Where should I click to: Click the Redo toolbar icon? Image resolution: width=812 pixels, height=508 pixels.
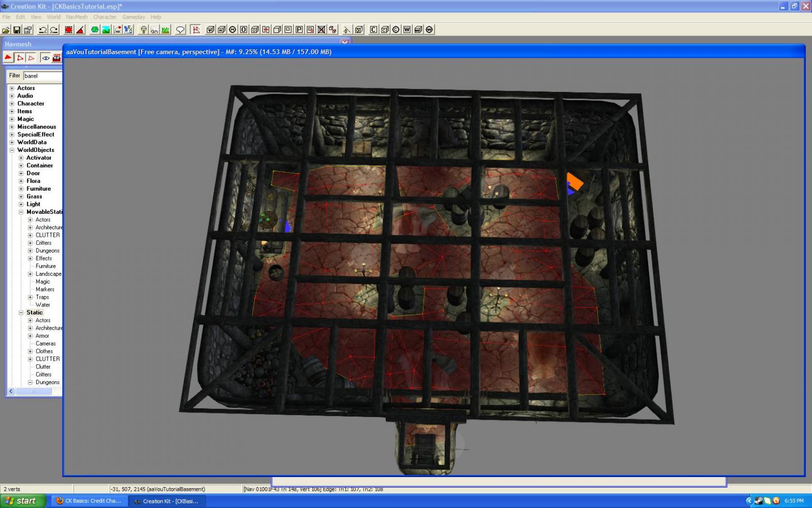point(54,30)
